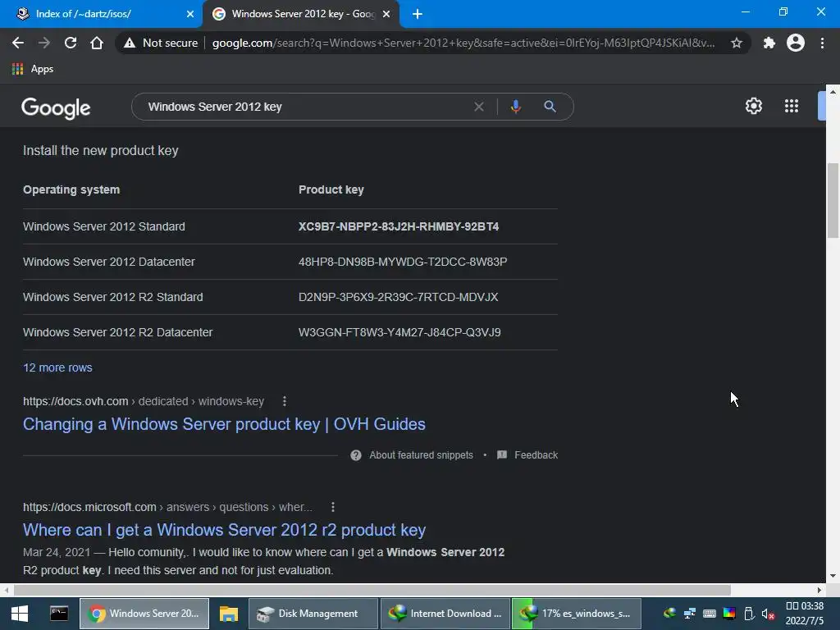Open Where can I get a Windows Server 2012 r2 product key

click(x=224, y=530)
